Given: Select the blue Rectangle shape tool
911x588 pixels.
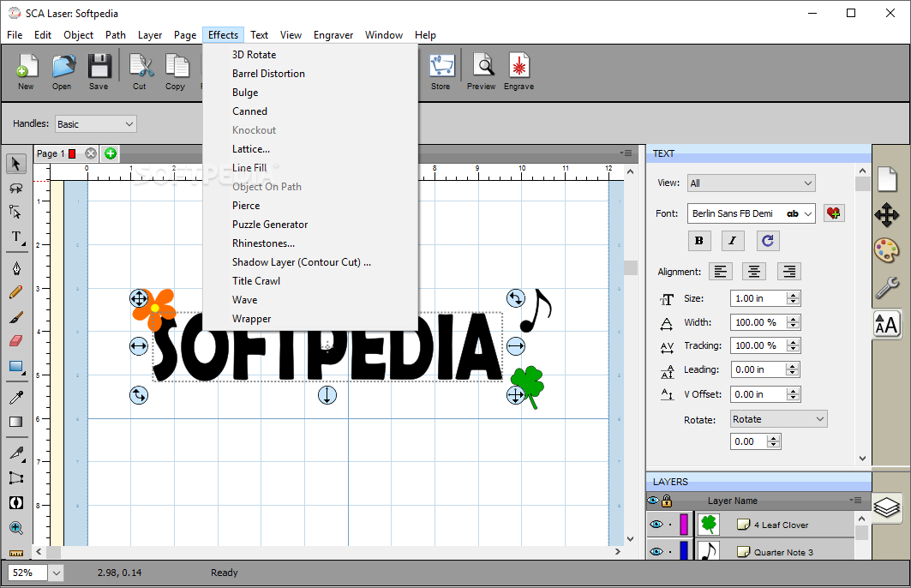Looking at the screenshot, I should (16, 367).
